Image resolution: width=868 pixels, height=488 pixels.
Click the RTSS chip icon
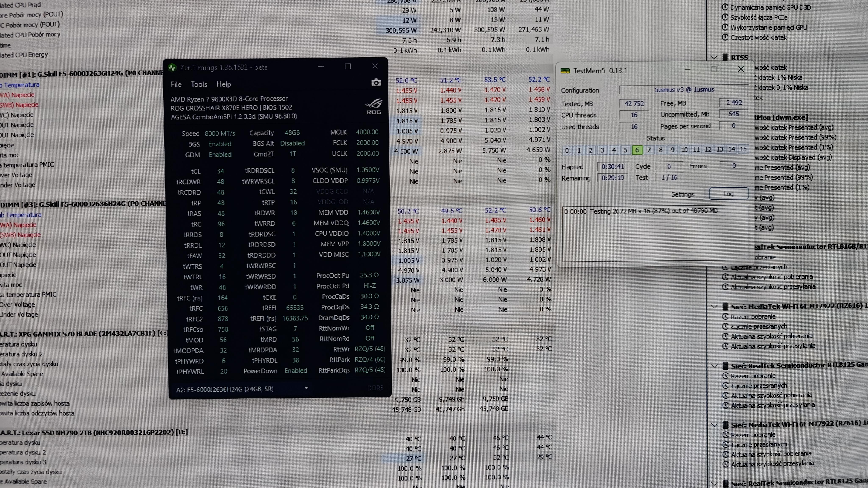[725, 57]
